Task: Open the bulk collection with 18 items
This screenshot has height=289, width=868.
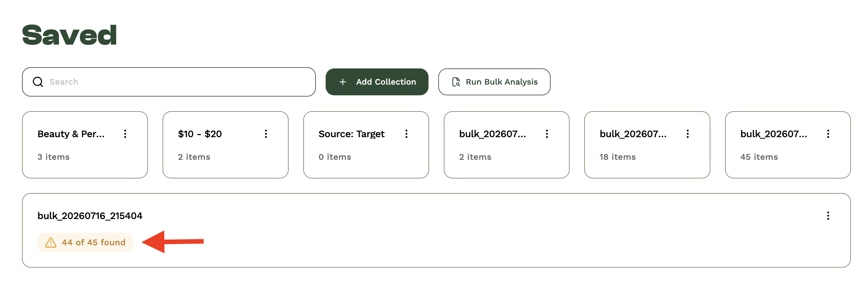Action: (647, 145)
